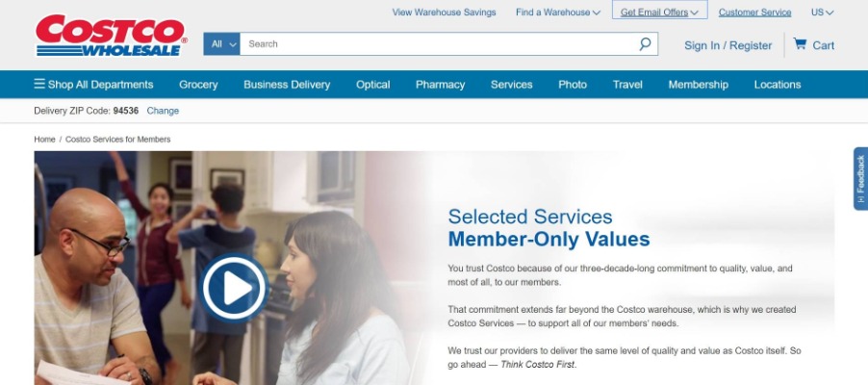Open the Customer Service link
This screenshot has width=868, height=385.
754,13
